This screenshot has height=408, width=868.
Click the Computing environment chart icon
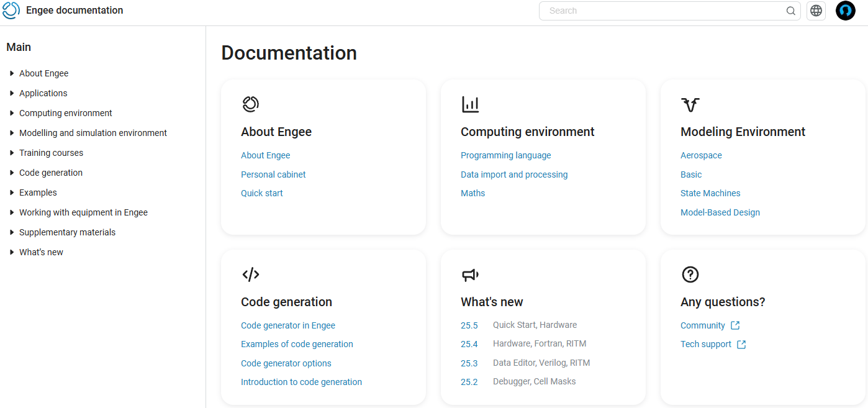[470, 104]
